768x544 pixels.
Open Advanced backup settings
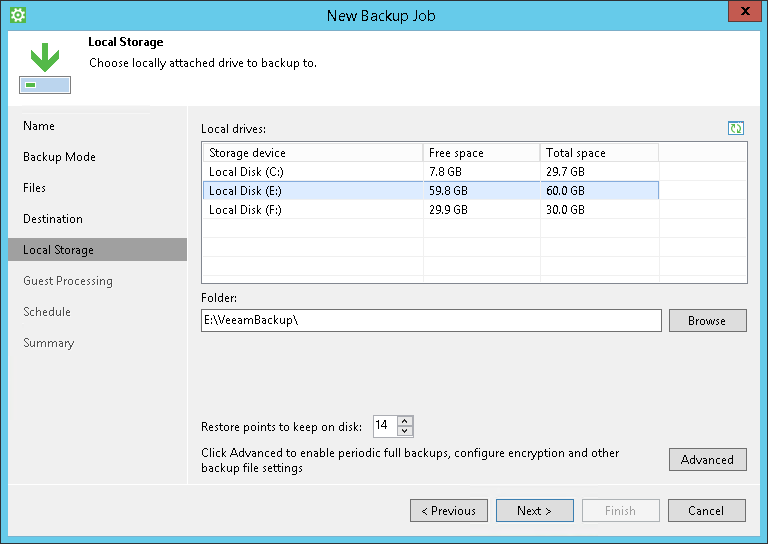coord(707,459)
